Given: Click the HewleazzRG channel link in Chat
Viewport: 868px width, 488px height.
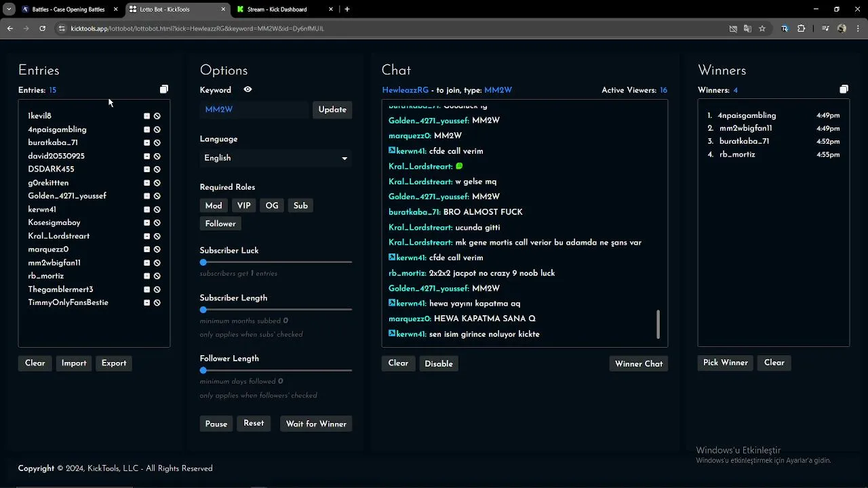Looking at the screenshot, I should 406,90.
